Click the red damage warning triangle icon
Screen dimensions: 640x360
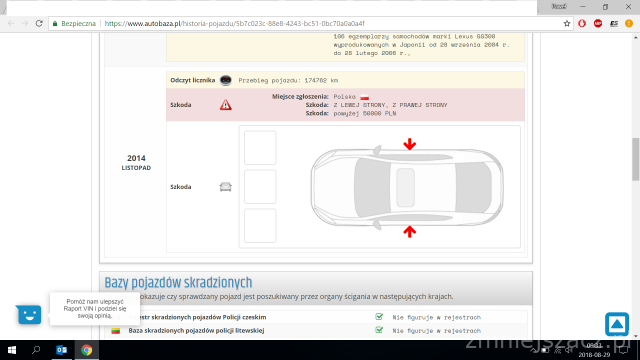point(226,105)
